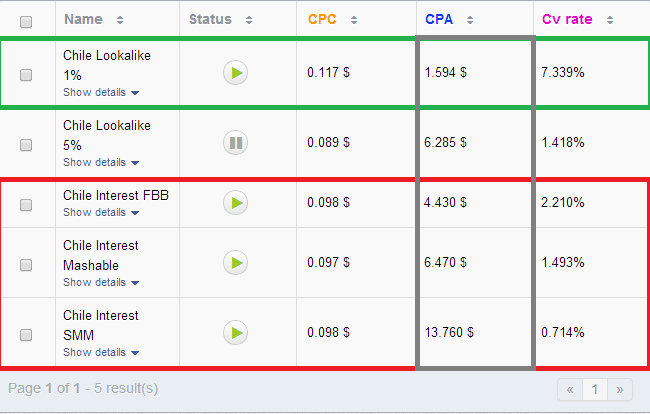
Task: Sort by Name column arrows icon
Action: pos(121,20)
